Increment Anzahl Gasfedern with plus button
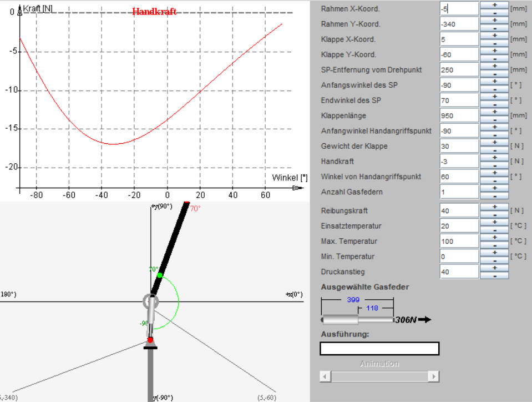The height and width of the screenshot is (402, 532). pyautogui.click(x=494, y=188)
